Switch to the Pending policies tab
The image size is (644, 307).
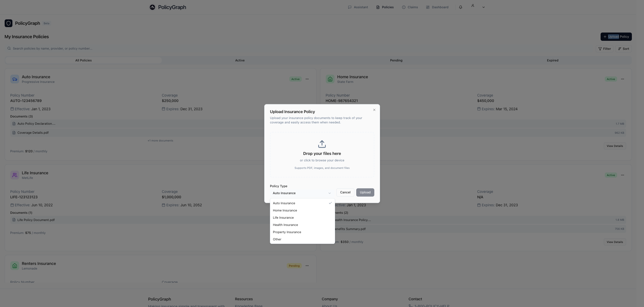[x=396, y=60]
